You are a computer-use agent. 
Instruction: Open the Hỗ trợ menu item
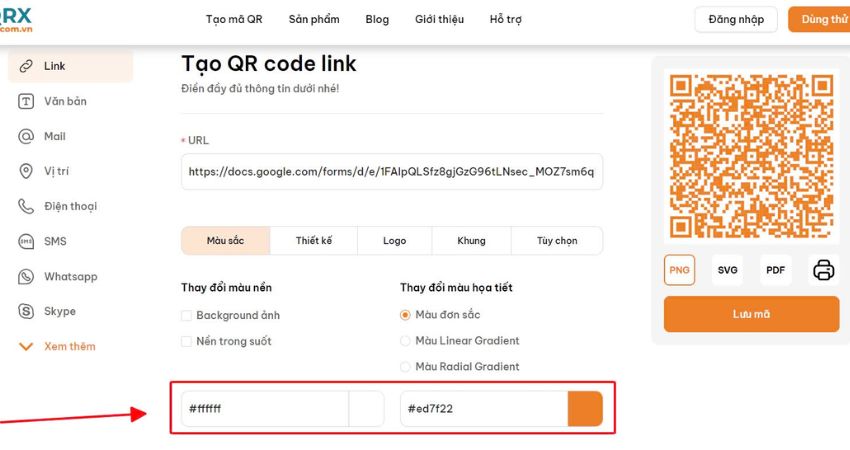tap(506, 20)
